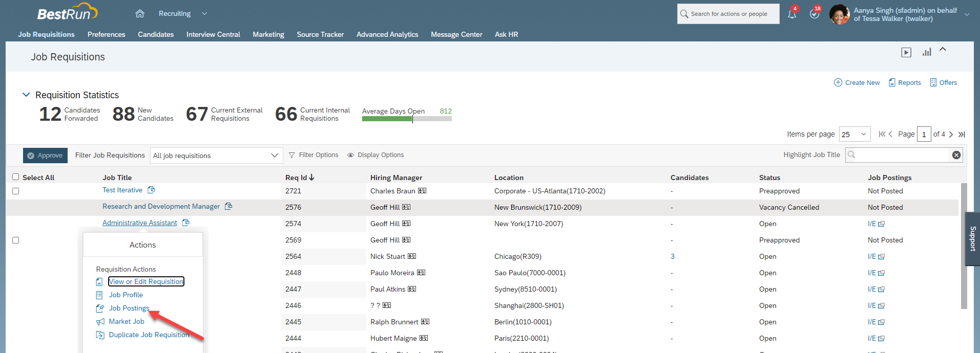The width and height of the screenshot is (980, 353).
Task: Open the bar chart analytics icon
Action: (927, 52)
